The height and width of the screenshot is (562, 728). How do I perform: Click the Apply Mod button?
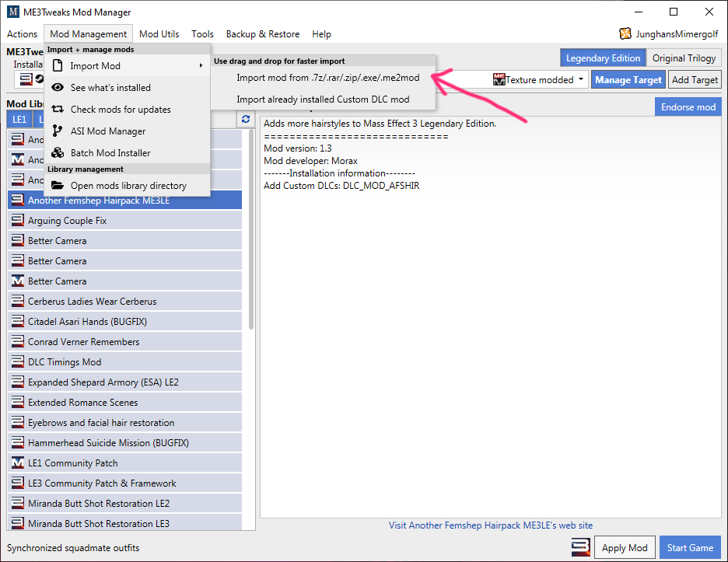625,547
